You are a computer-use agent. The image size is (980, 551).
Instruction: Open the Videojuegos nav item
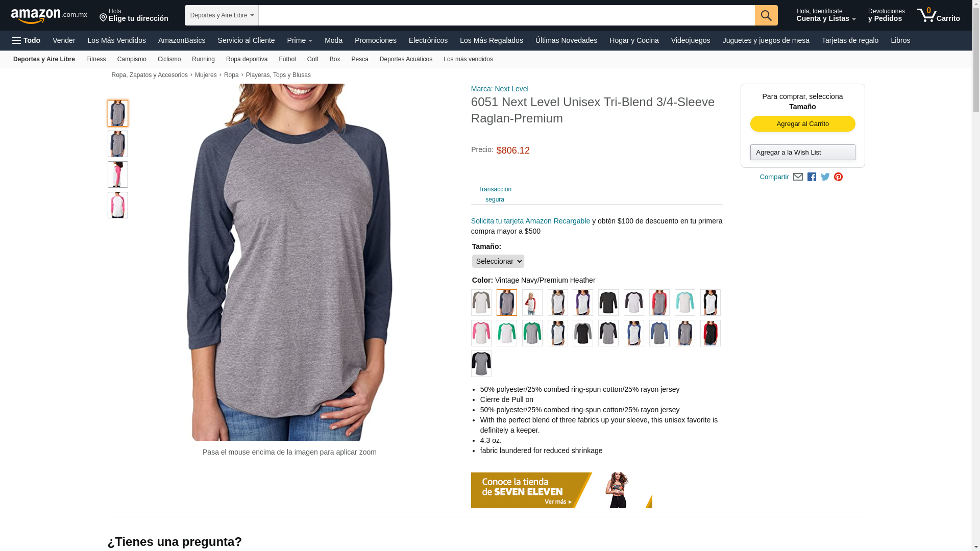pyautogui.click(x=690, y=40)
